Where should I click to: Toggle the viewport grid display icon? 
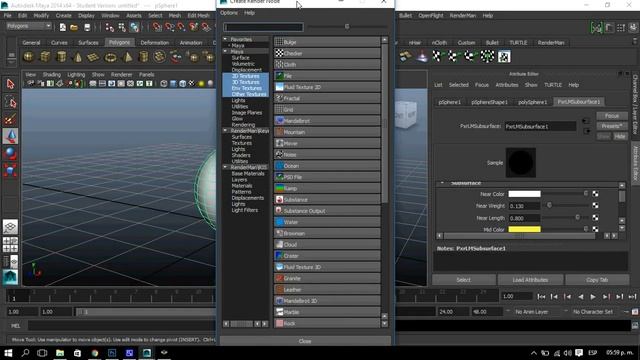pos(93,84)
